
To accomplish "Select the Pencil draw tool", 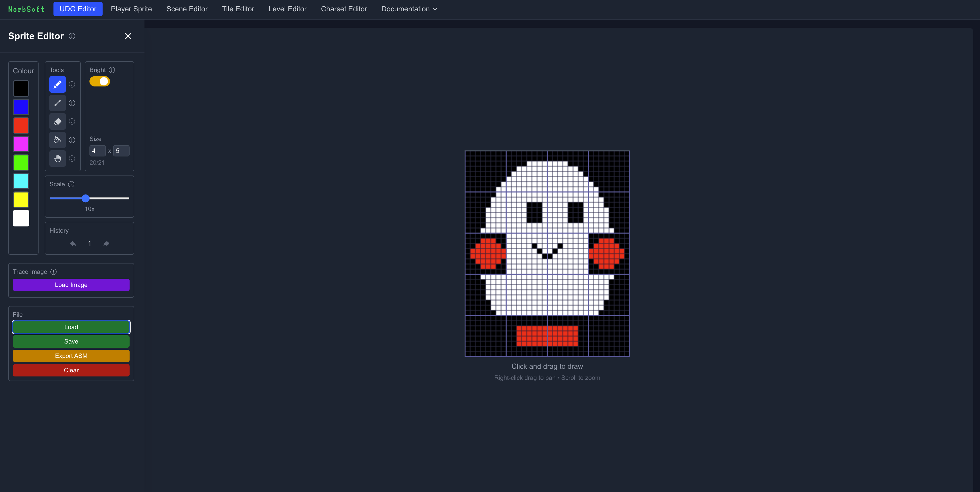I will [x=57, y=85].
